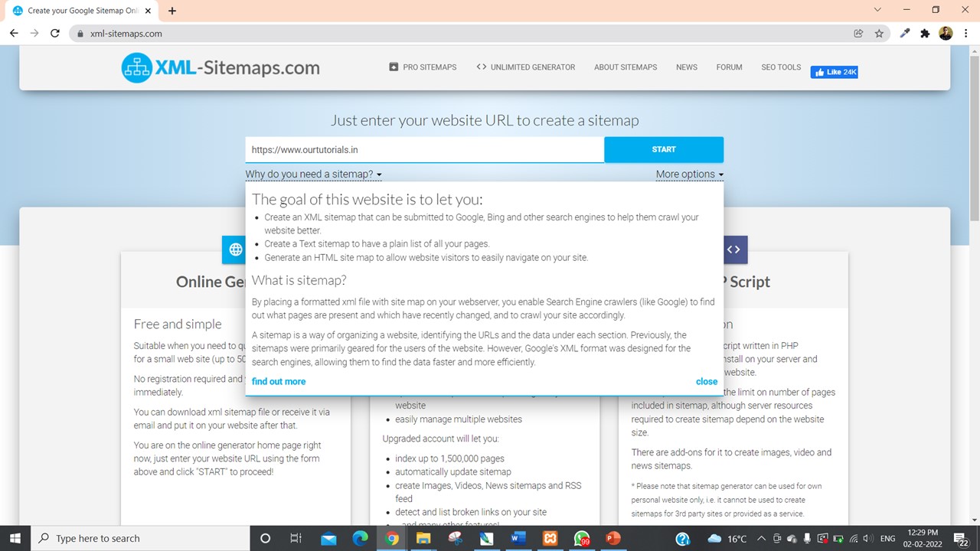Click the Windows taskbar search box
980x551 pixels.
click(x=142, y=538)
